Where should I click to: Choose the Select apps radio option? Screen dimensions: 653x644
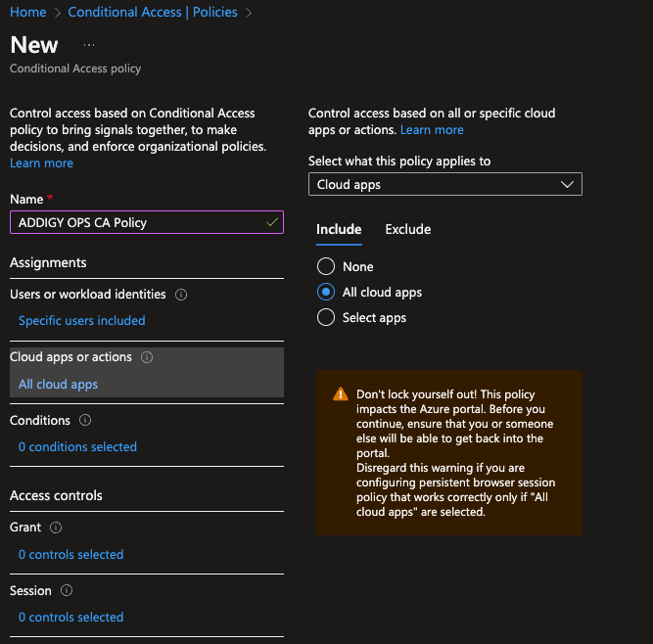click(326, 317)
